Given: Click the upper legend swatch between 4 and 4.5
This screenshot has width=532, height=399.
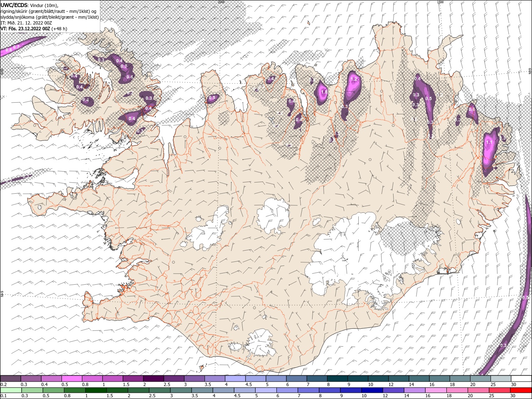Looking at the screenshot, I should 235,378.
